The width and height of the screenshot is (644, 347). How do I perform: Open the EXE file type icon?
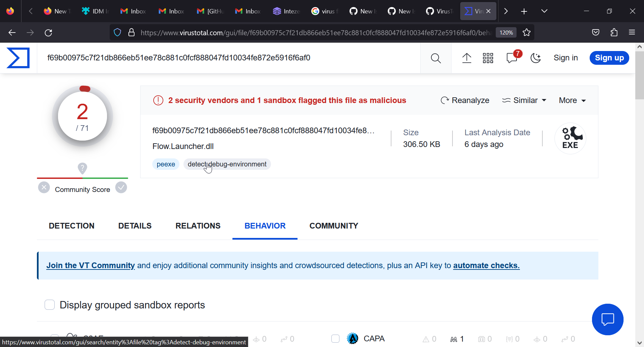570,138
